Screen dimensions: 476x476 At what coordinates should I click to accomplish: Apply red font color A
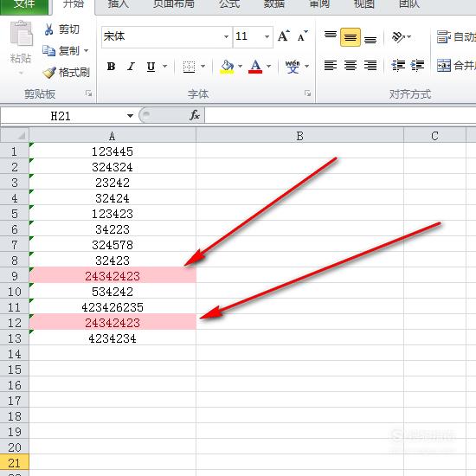255,66
